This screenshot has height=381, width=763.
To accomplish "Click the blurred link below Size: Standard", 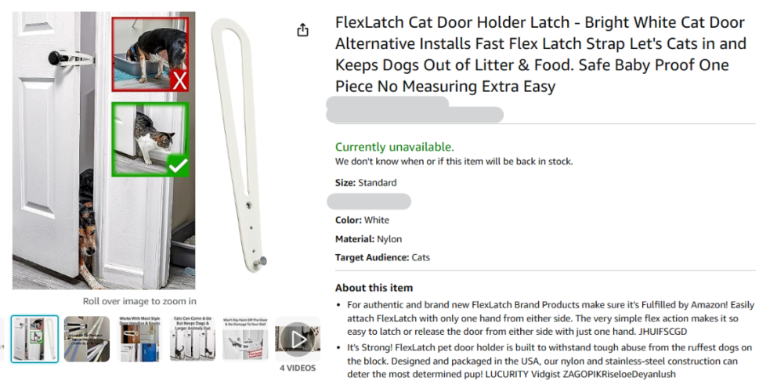I will tap(369, 201).
